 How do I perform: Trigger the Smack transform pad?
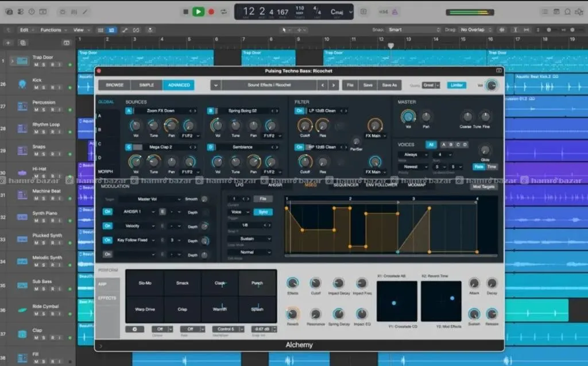pos(182,283)
